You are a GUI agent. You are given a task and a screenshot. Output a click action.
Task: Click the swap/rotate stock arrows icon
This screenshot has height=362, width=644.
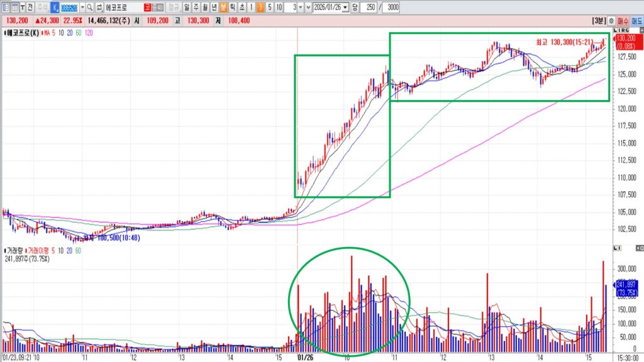point(99,8)
